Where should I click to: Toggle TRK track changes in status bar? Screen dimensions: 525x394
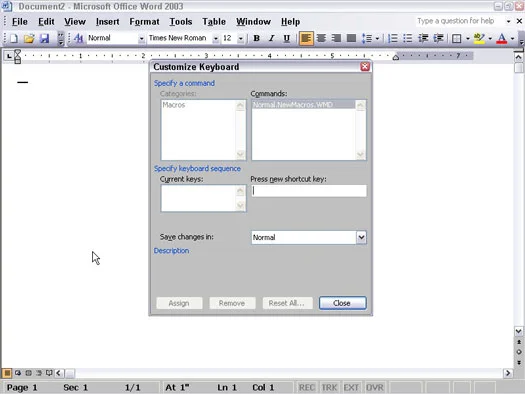(x=329, y=388)
